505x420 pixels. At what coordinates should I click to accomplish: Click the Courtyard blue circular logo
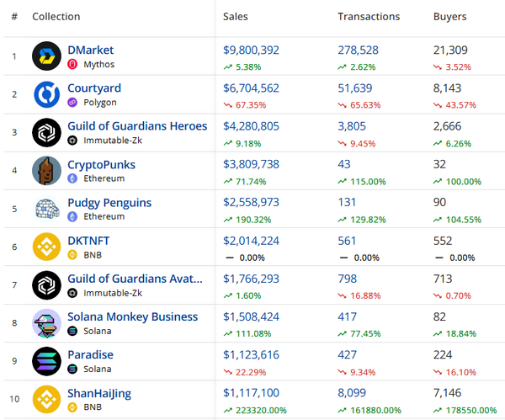tap(46, 94)
